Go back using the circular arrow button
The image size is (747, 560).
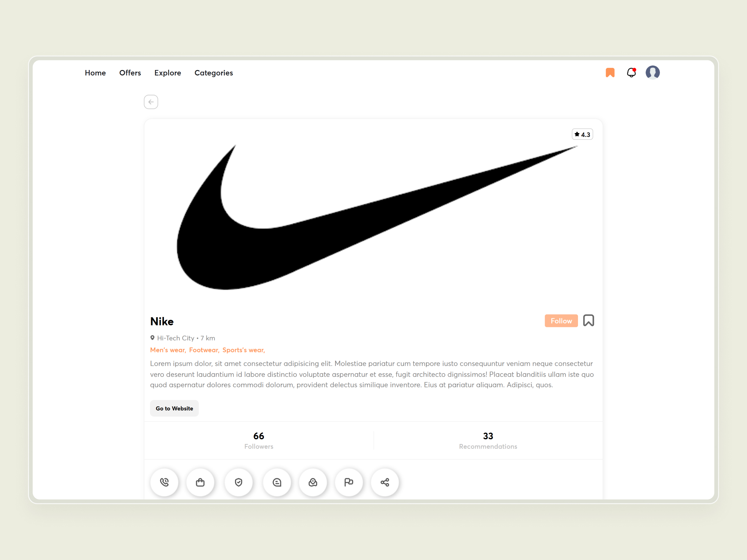pyautogui.click(x=151, y=102)
